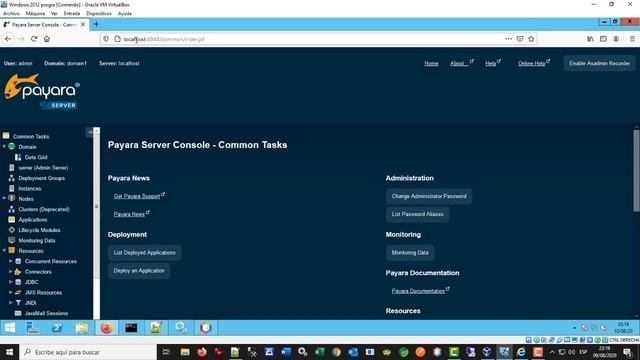
Task: Click the JNDI tree icon
Action: tap(18, 302)
